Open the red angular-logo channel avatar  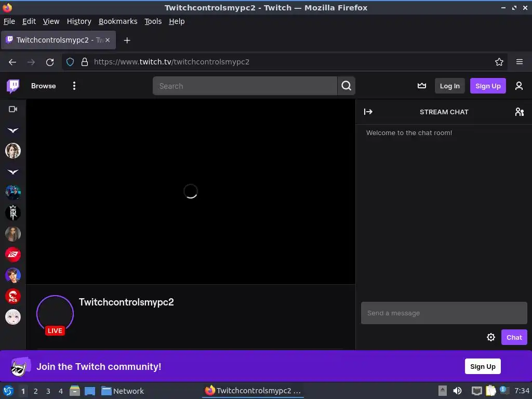[13, 255]
